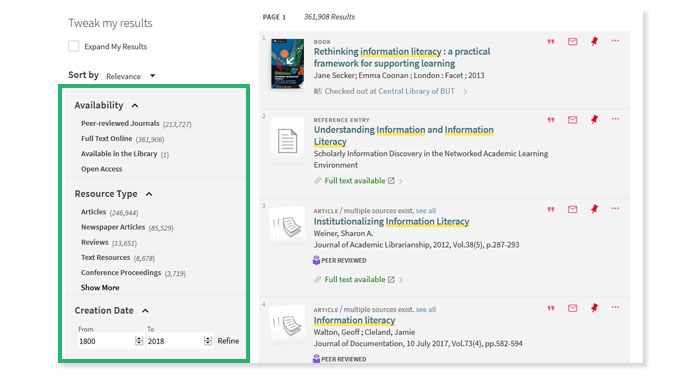This screenshot has height=376, width=700.
Task: Adjust the To year stepper arrows
Action: coord(208,341)
